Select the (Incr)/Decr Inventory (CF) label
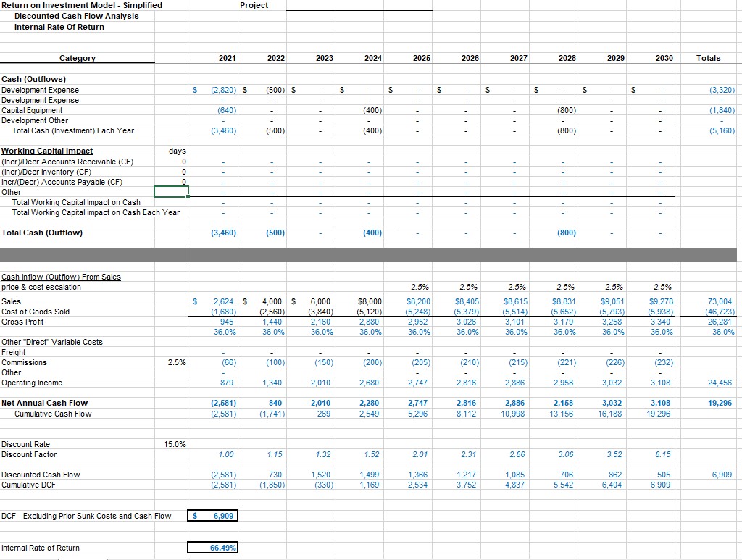This screenshot has height=560, width=742. coord(46,172)
